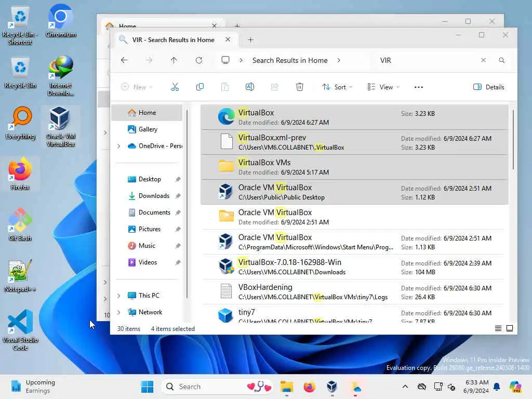This screenshot has height=399, width=532.
Task: Click the search magnifier icon in search box
Action: coord(502,60)
